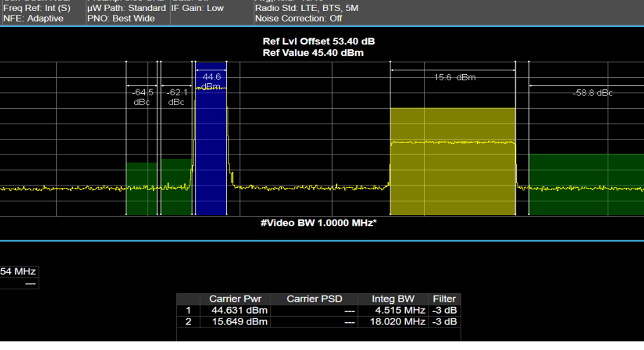This screenshot has height=350, width=644.
Task: Select the -64.5 dBc offset readout
Action: tap(142, 97)
